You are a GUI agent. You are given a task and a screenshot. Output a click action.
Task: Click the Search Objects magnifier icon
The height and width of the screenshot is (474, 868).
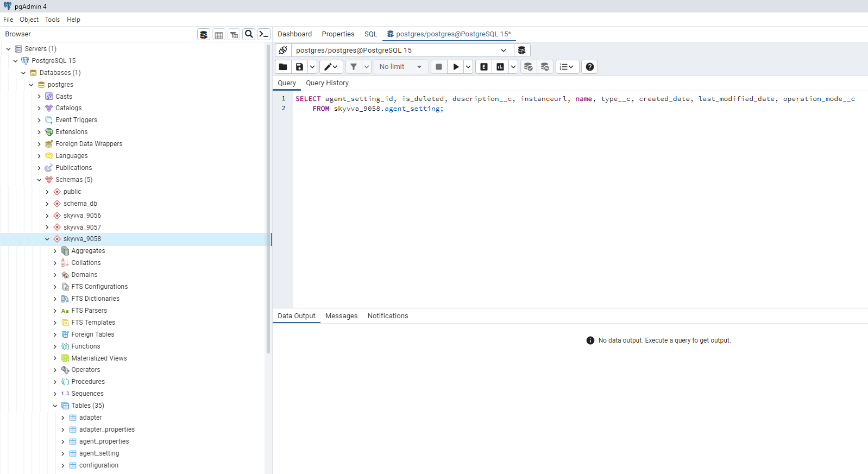249,34
